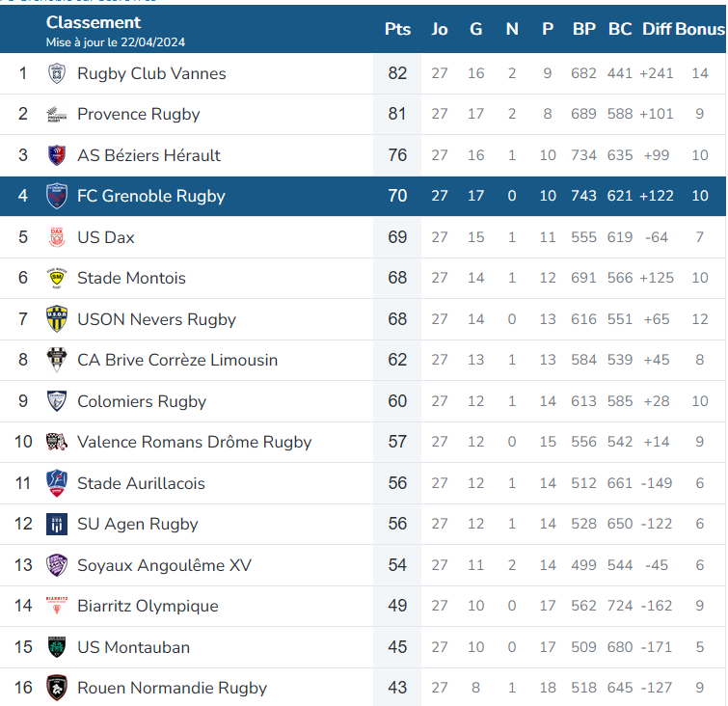Click the Stade Aurillacois crest
Image resolution: width=728 pixels, height=706 pixels.
[x=57, y=483]
